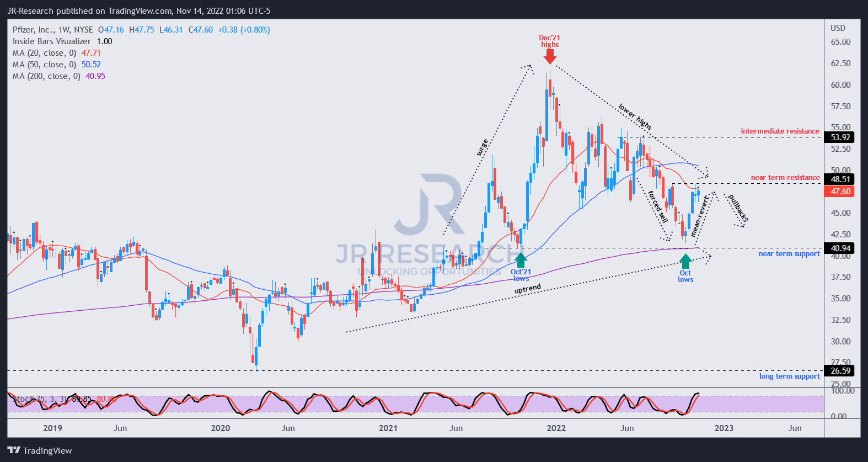Click the 2019 label on time axis
The height and width of the screenshot is (462, 868).
point(52,428)
